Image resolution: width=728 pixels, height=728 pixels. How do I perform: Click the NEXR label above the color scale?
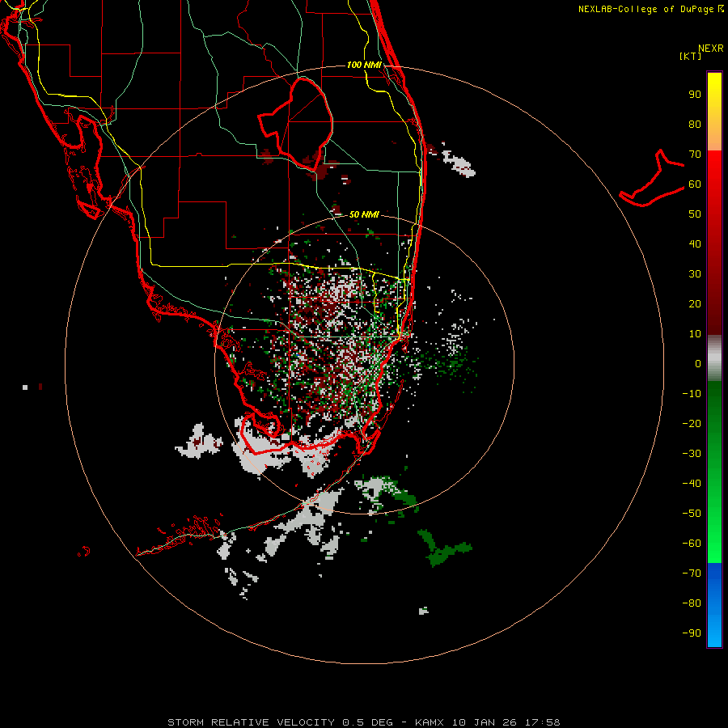[710, 49]
